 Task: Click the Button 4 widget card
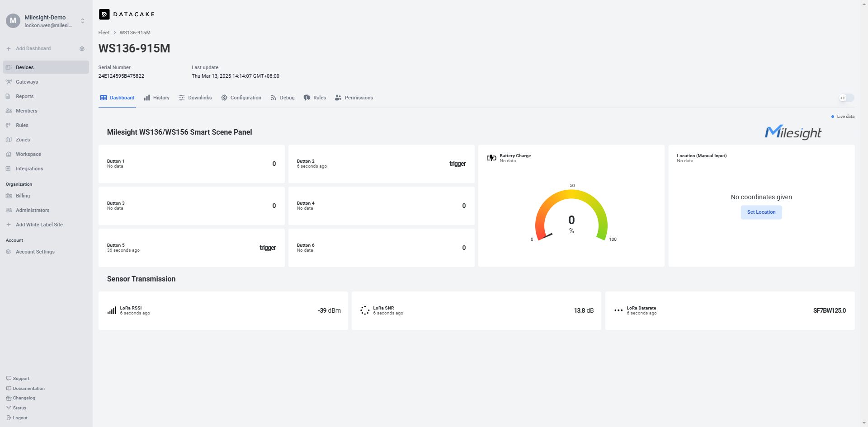pos(382,206)
